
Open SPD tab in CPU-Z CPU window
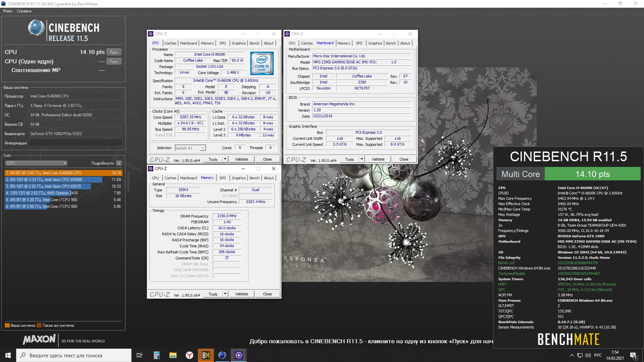point(223,43)
